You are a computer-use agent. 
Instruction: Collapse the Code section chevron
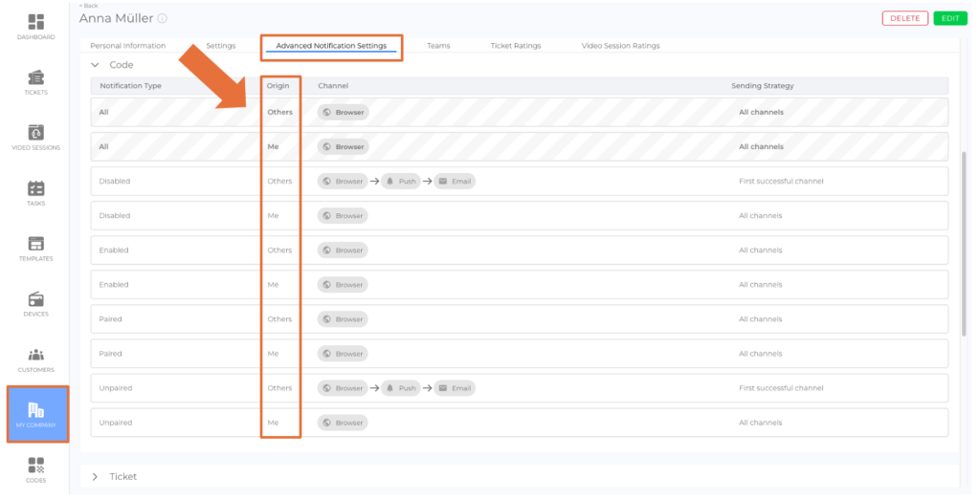(95, 65)
